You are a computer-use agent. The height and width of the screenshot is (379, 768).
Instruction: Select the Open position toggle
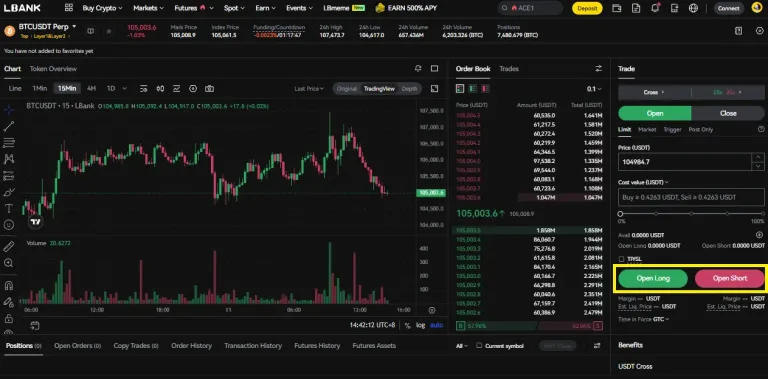point(655,113)
